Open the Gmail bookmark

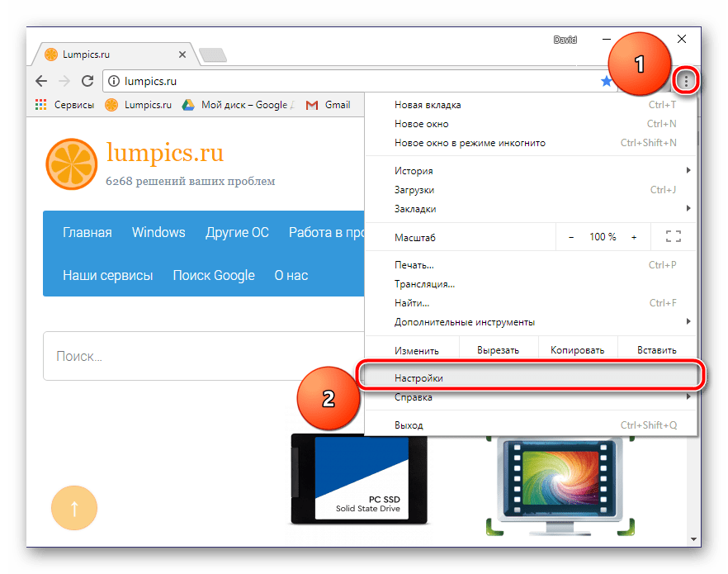(x=329, y=105)
